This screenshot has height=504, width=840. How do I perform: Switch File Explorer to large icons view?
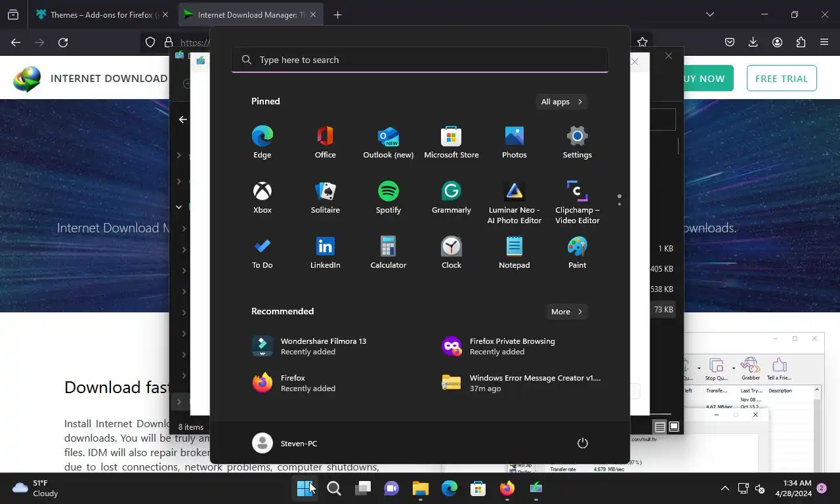[674, 427]
